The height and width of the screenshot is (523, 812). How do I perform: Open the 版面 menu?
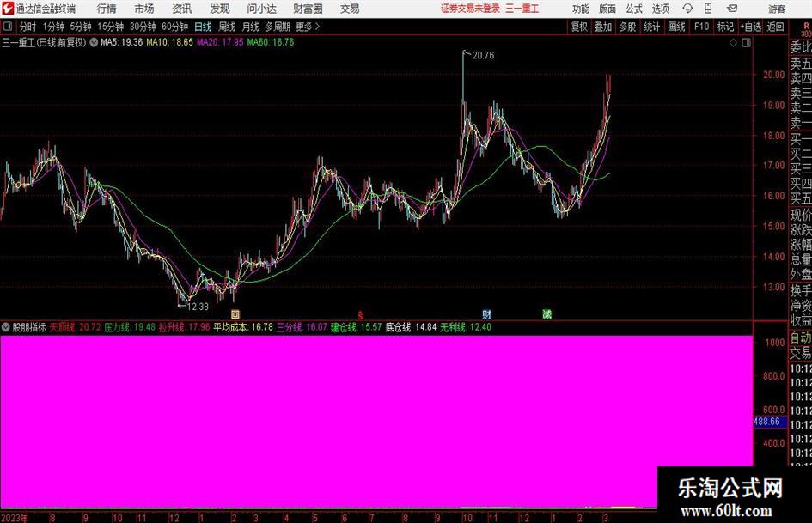tap(607, 9)
